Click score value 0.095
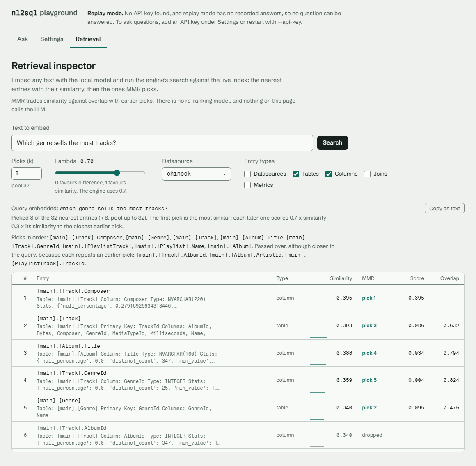This screenshot has width=476, height=466. click(416, 408)
